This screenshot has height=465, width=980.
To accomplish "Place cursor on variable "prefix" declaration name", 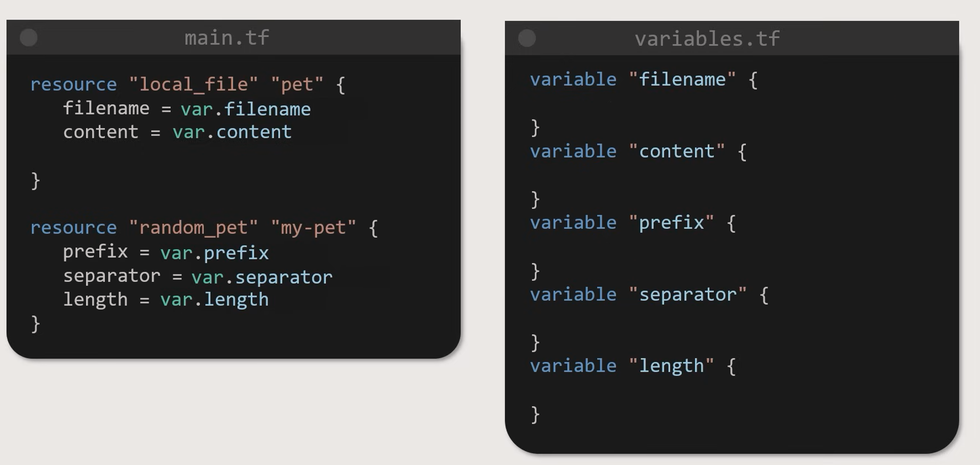I will pos(671,223).
